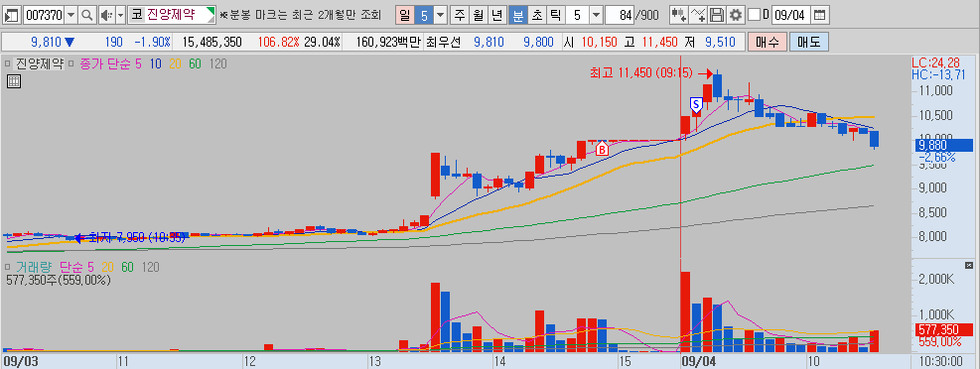Open the screen link icon beside the stock code
The height and width of the screenshot is (369, 980).
coord(12,14)
